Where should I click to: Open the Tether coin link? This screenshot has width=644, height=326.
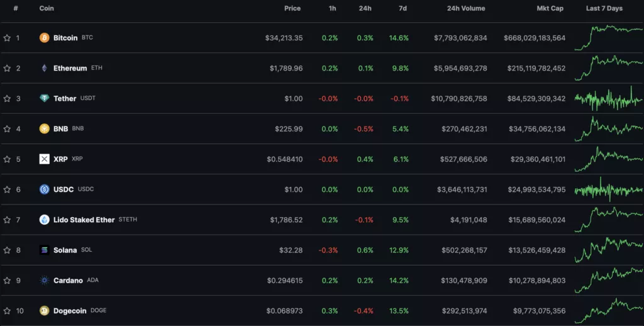(65, 99)
